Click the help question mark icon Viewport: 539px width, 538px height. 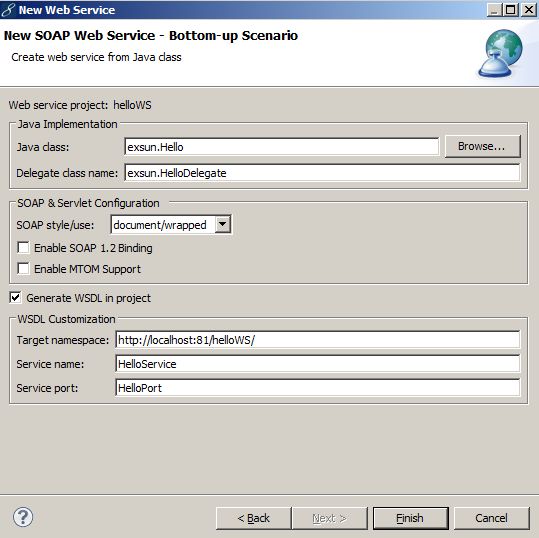(x=23, y=517)
